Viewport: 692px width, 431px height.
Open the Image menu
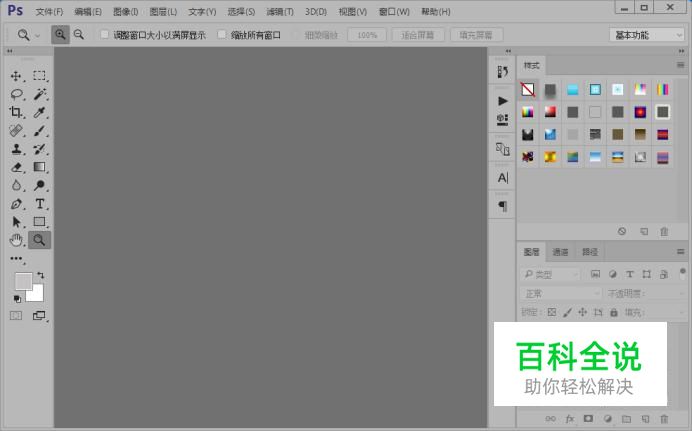coord(125,12)
